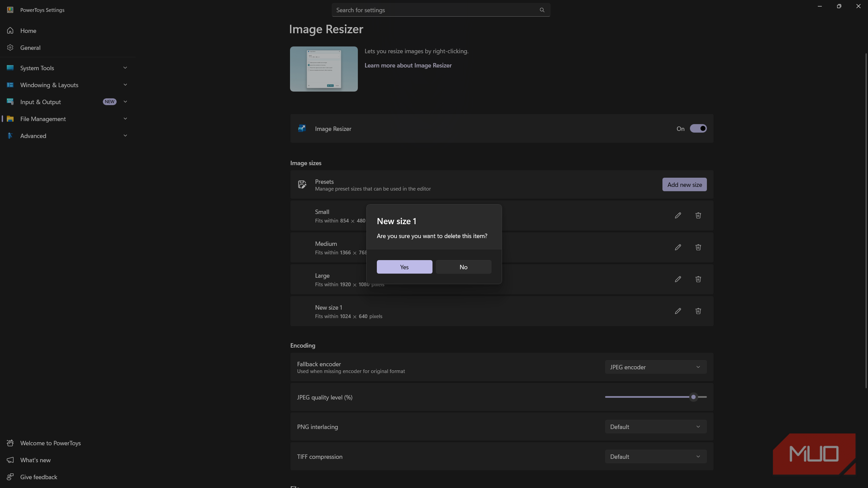The width and height of the screenshot is (868, 488).
Task: Click trash icon for Medium preset
Action: point(698,247)
